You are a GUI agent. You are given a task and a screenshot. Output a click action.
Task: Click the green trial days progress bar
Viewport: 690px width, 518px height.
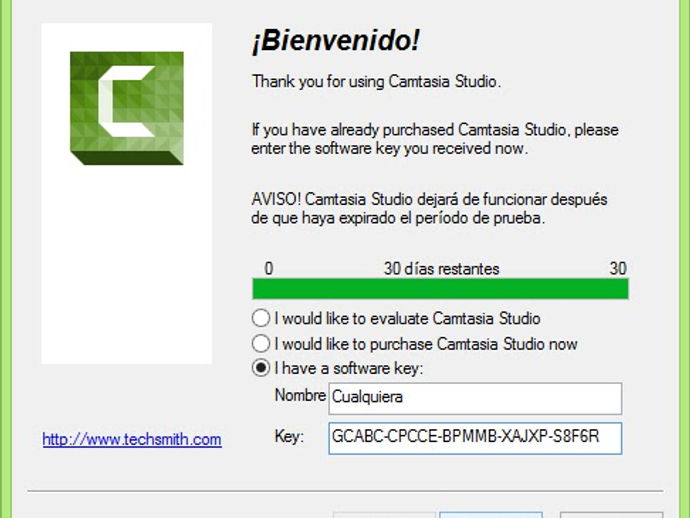click(440, 289)
